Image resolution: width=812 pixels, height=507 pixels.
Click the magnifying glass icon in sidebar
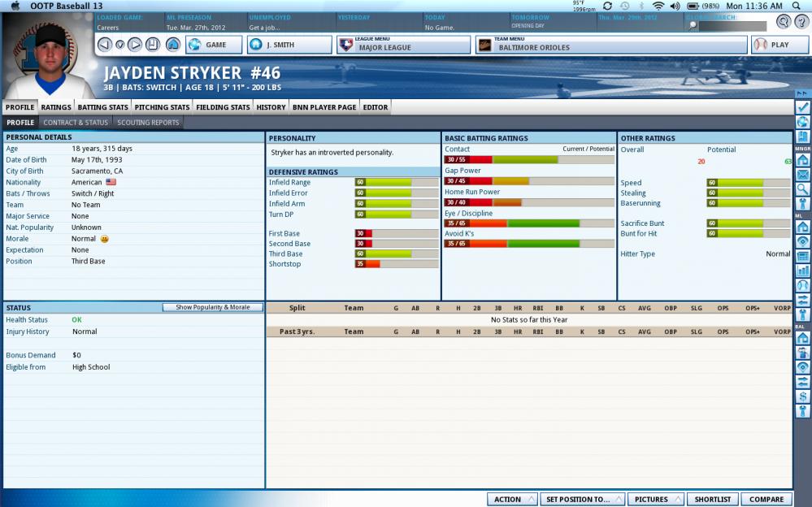click(x=803, y=189)
